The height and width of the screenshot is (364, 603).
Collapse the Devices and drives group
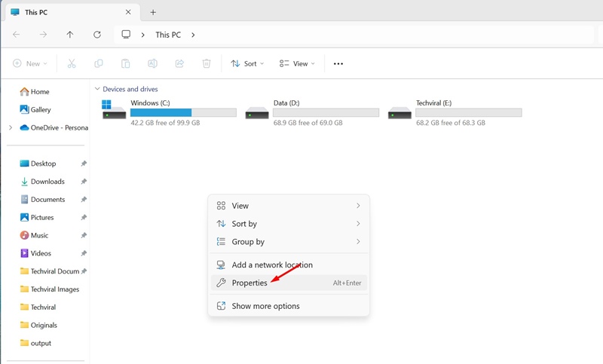(97, 89)
